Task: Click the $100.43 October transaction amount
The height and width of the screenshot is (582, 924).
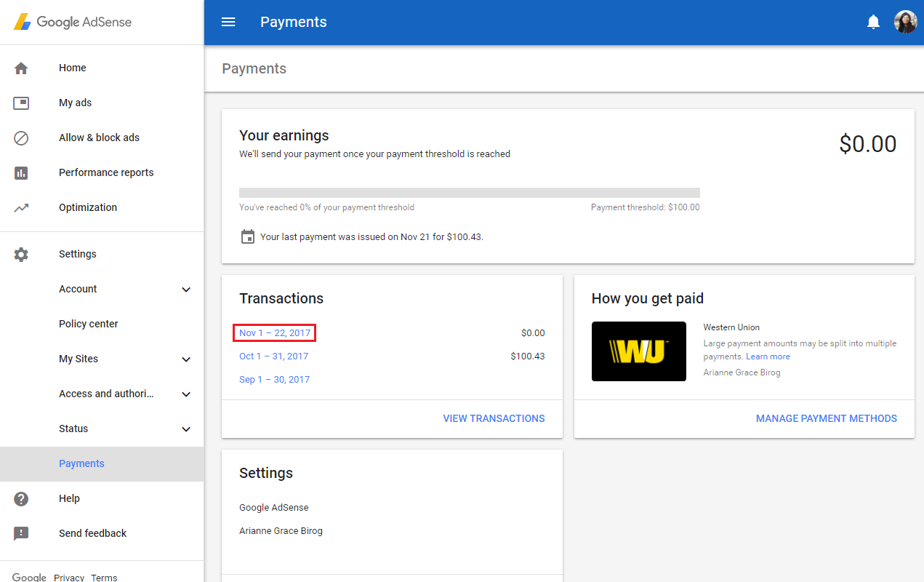Action: click(x=528, y=356)
